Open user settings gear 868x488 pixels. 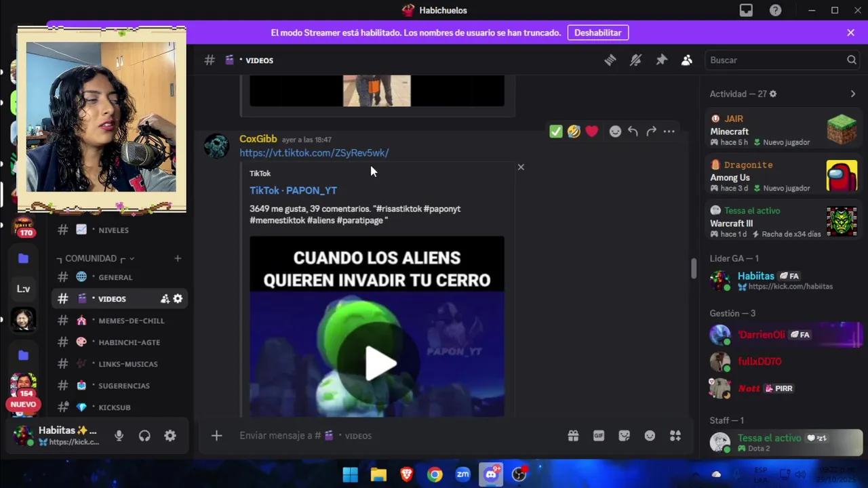pos(170,436)
